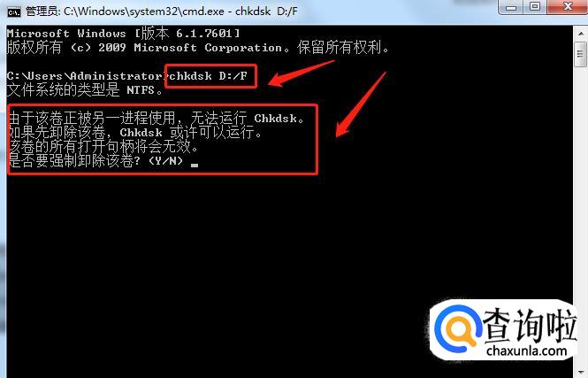
Task: Click the line ending with 无法运行 Chkdsk
Action: click(157, 119)
